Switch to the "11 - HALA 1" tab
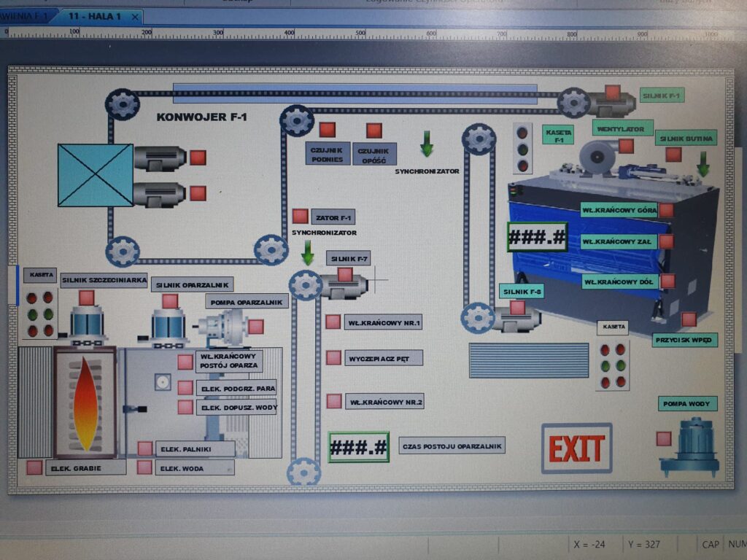 (94, 16)
